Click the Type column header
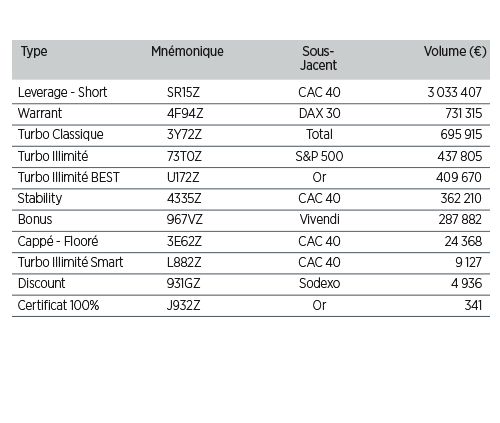The height and width of the screenshot is (423, 500). tap(34, 52)
